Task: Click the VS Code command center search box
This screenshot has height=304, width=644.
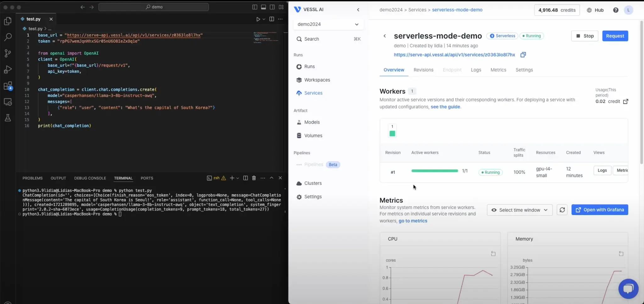Action: 153,7
